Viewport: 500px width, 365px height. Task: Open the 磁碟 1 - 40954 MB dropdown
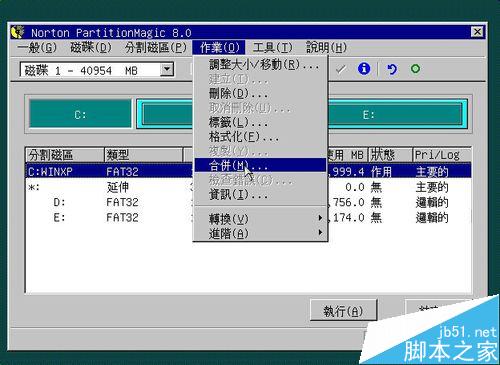pyautogui.click(x=167, y=70)
